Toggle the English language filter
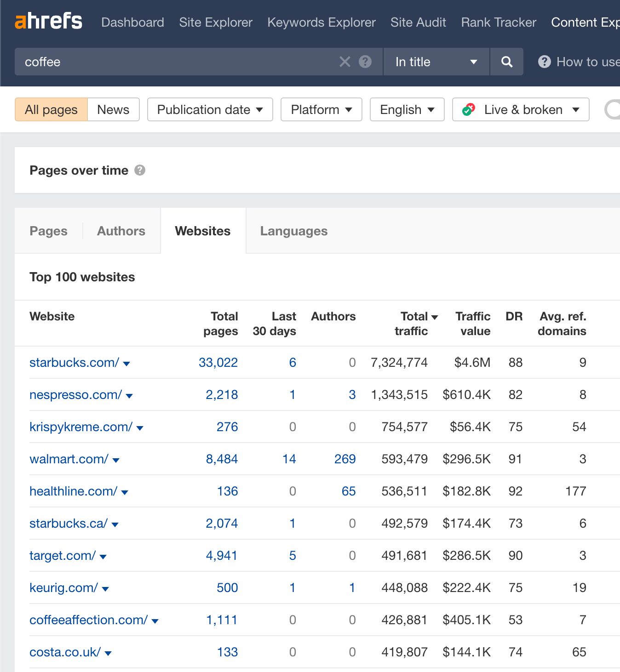The image size is (620, 672). (407, 109)
